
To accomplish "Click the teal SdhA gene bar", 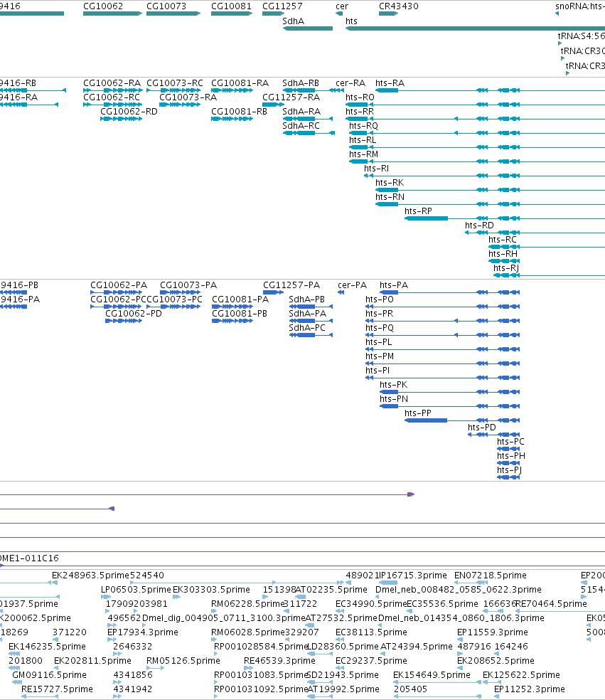I will pyautogui.click(x=308, y=28).
